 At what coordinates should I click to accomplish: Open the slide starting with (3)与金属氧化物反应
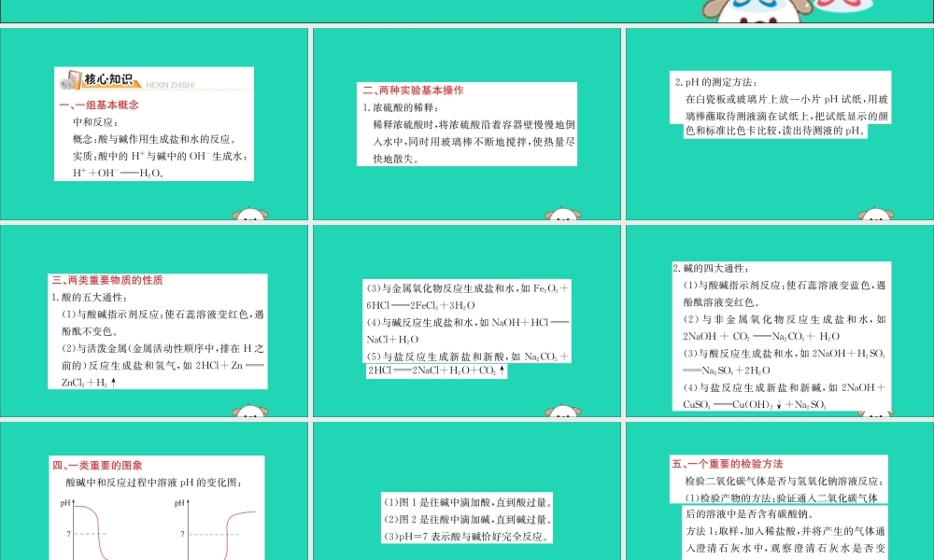point(467,321)
